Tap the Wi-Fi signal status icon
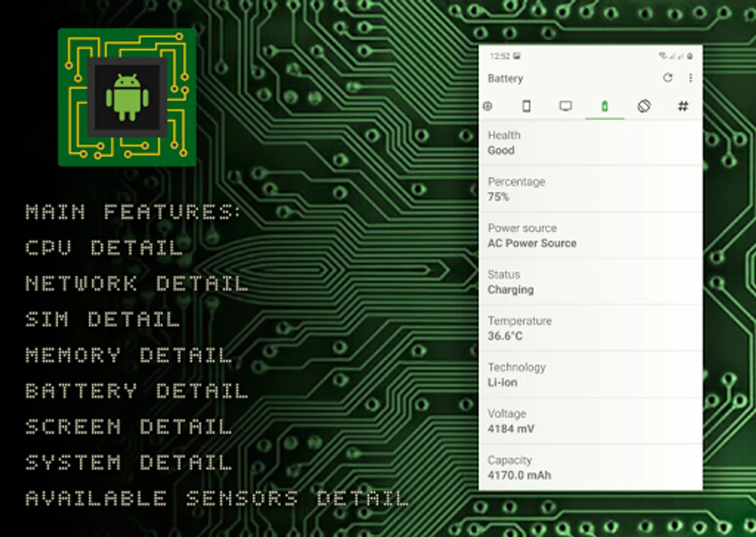 [x=662, y=56]
